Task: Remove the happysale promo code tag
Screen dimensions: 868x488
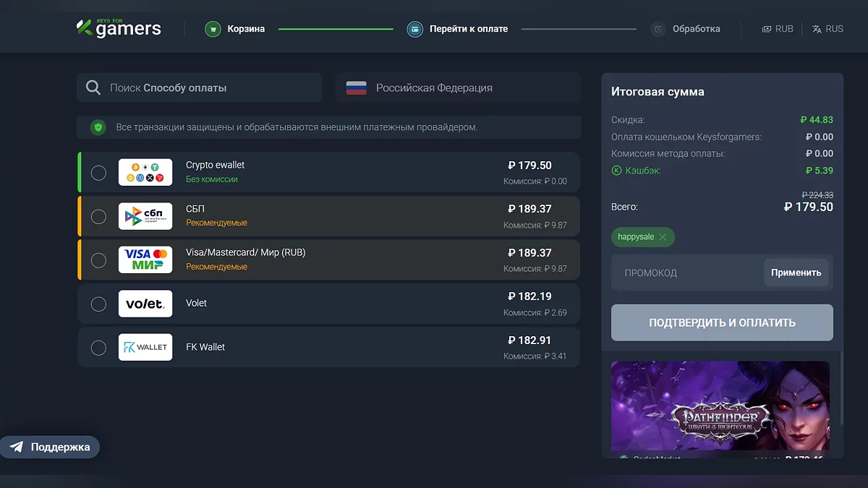Action: (x=663, y=237)
